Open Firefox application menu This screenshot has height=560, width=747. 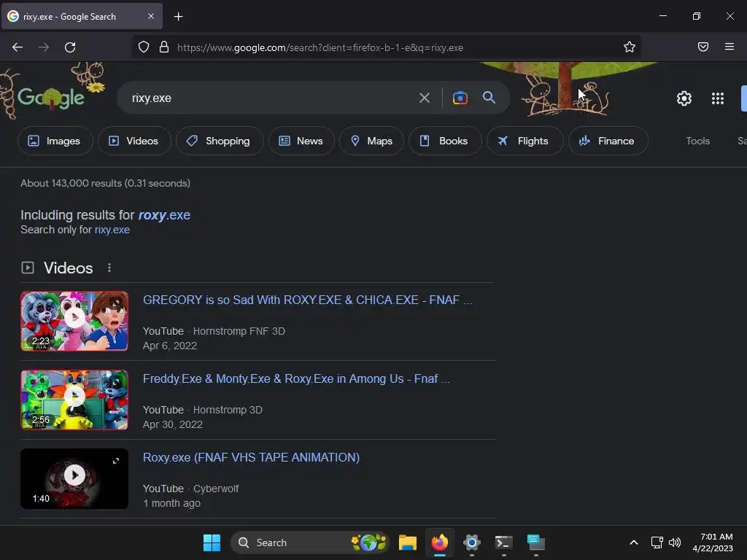(x=729, y=47)
